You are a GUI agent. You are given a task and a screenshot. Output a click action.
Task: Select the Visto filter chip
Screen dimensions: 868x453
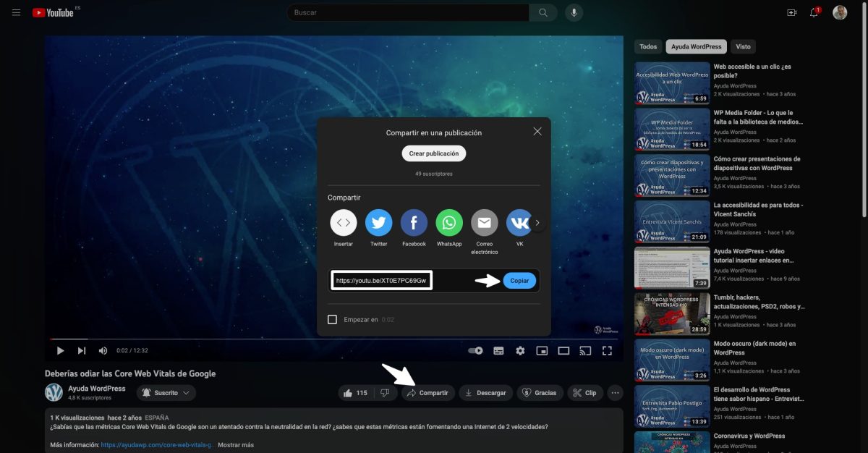point(743,46)
